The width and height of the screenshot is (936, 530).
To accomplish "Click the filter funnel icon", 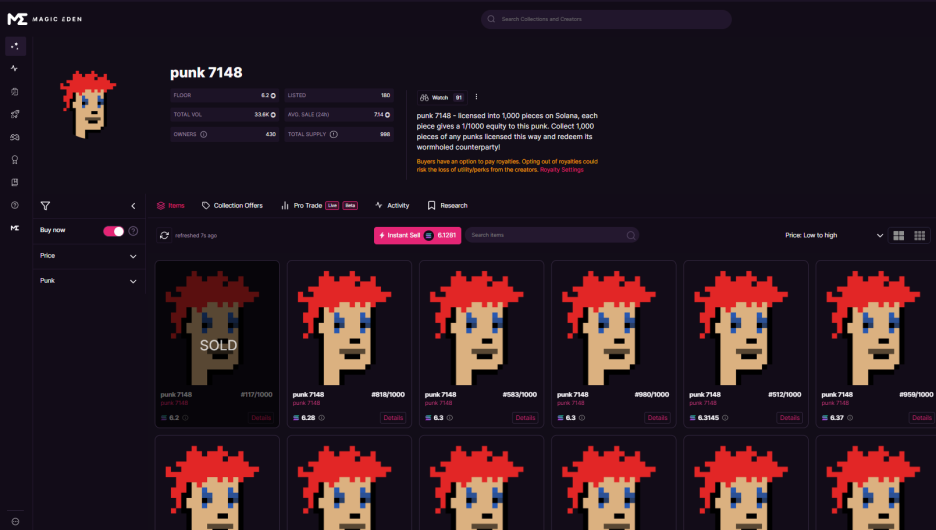I will (45, 206).
